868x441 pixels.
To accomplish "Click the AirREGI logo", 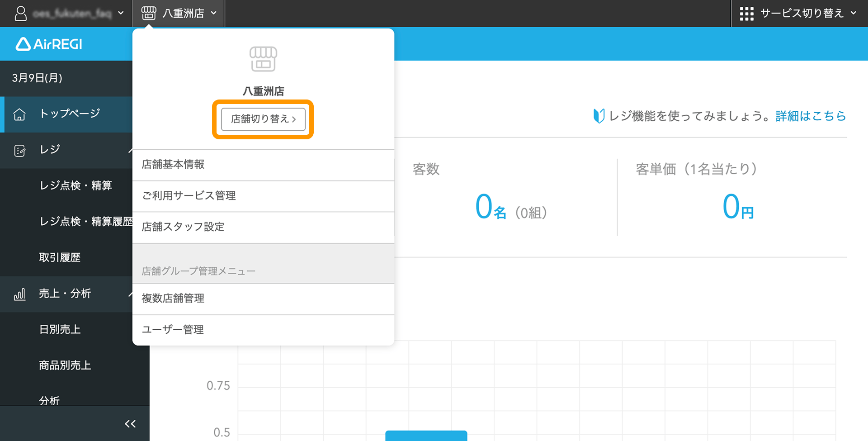I will click(x=49, y=44).
